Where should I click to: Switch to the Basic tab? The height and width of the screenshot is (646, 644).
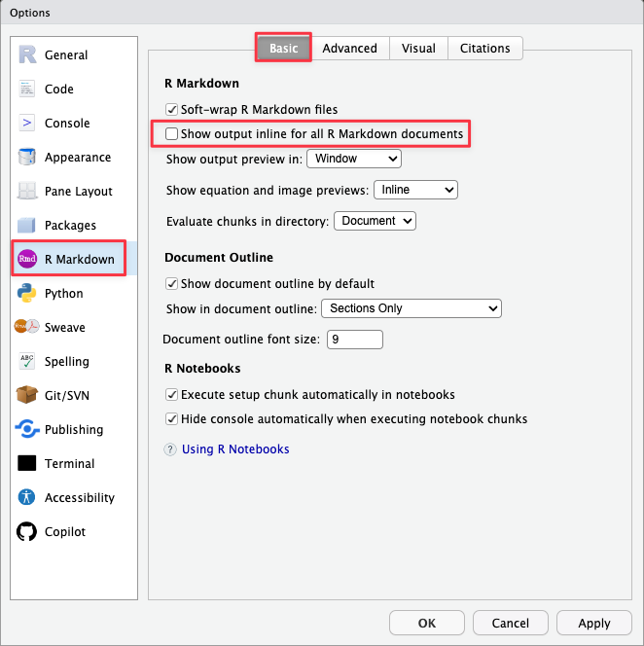283,49
